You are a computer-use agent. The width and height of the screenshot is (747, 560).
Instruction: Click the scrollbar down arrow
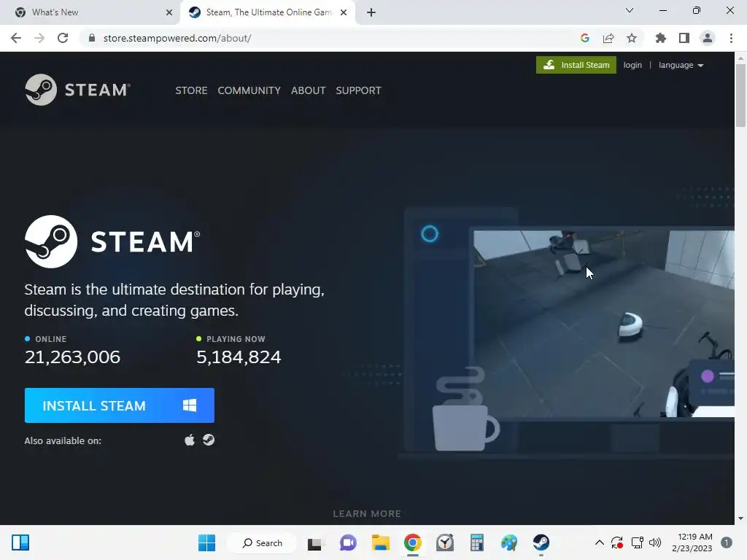click(740, 518)
